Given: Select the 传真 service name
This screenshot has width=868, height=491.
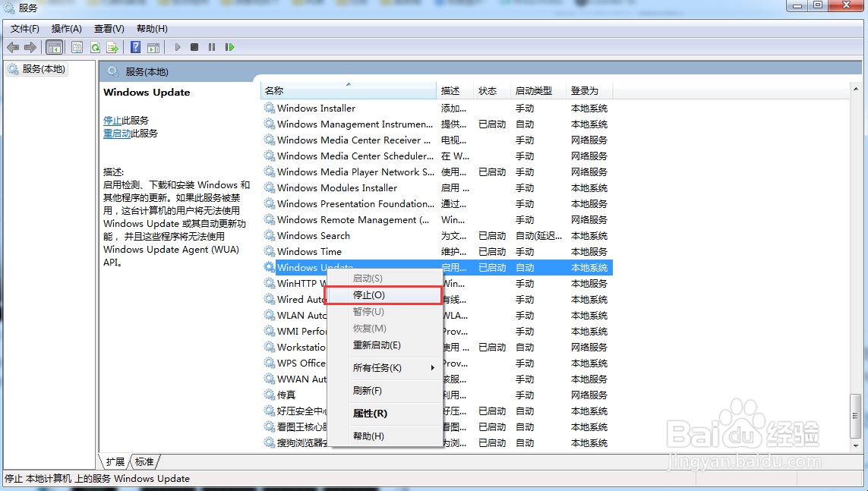Looking at the screenshot, I should point(286,395).
